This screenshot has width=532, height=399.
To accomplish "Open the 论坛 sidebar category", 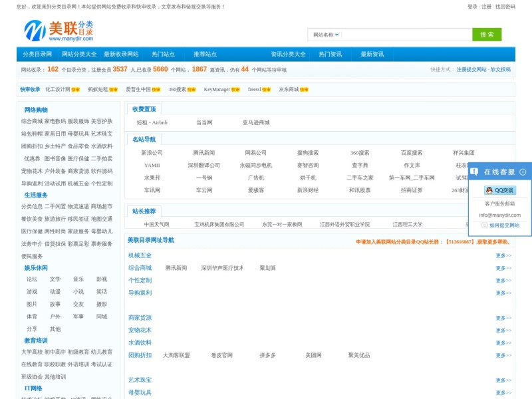I will point(32,279).
